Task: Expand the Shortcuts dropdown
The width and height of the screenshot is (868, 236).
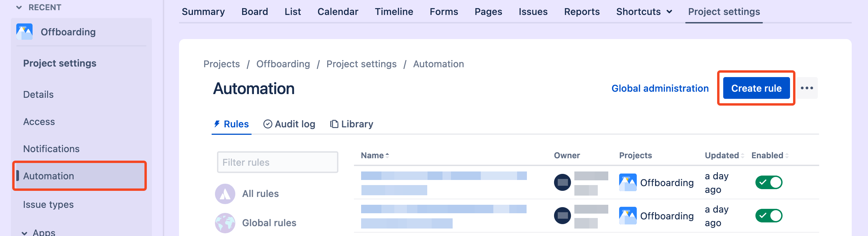Action: pyautogui.click(x=644, y=12)
